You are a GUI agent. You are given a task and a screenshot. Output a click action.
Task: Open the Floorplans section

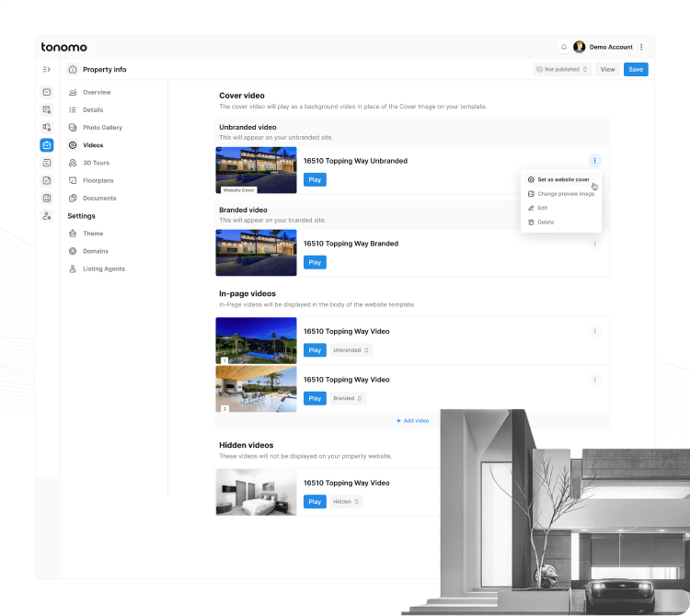[x=98, y=180]
